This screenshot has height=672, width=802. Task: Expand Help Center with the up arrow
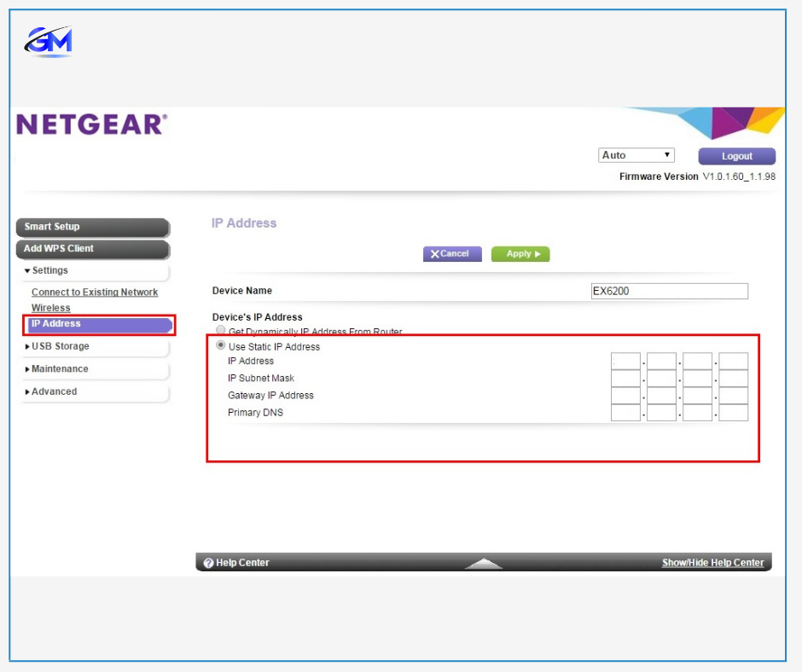[484, 563]
